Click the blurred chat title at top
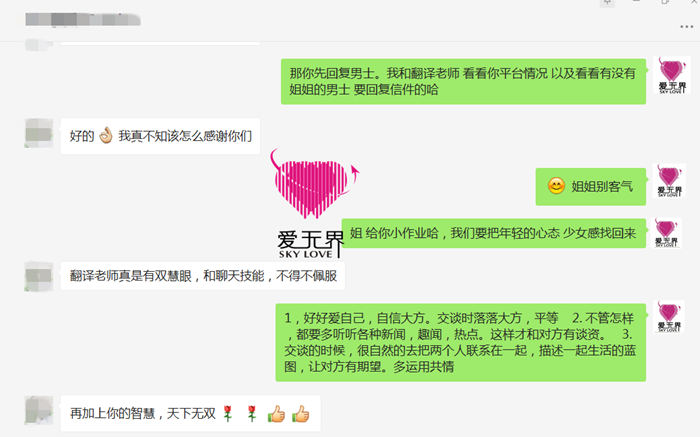The height and width of the screenshot is (437, 700). [83, 20]
